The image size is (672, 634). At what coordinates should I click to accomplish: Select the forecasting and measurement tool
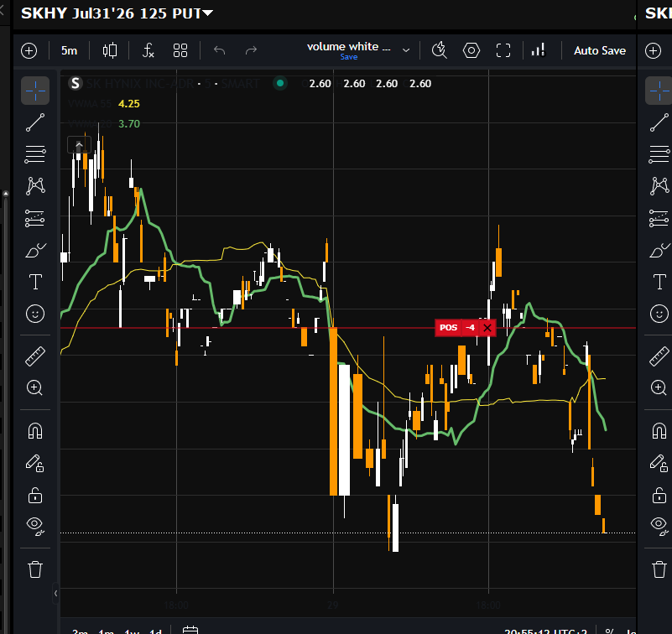[x=35, y=219]
